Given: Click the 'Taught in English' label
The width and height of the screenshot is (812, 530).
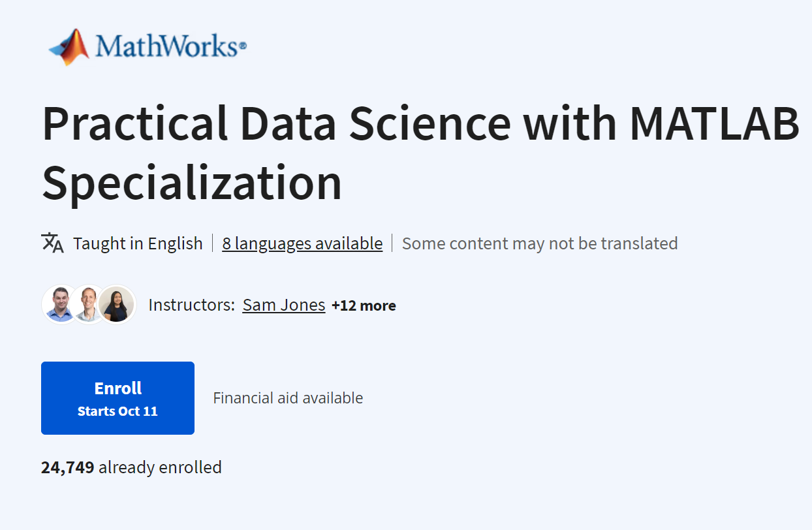Looking at the screenshot, I should [x=138, y=243].
